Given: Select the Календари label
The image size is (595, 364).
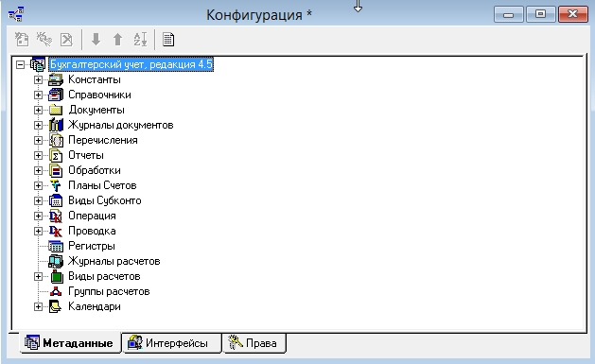Looking at the screenshot, I should (95, 306).
